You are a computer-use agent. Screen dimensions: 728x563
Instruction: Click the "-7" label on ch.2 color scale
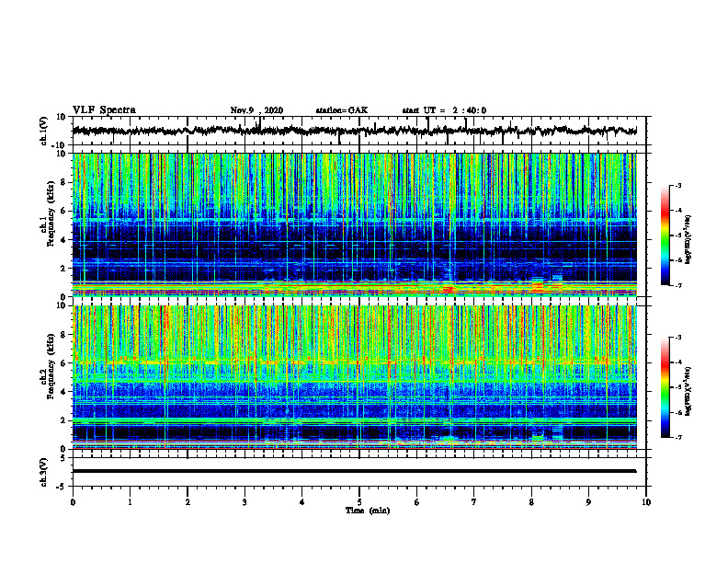[x=678, y=437]
